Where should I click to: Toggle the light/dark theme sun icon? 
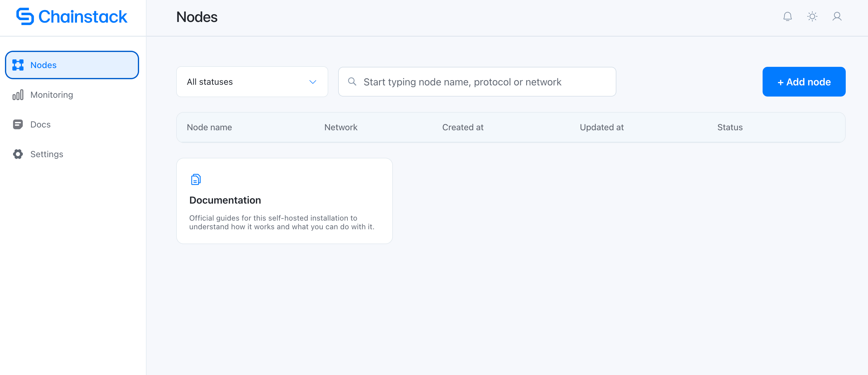coord(812,16)
